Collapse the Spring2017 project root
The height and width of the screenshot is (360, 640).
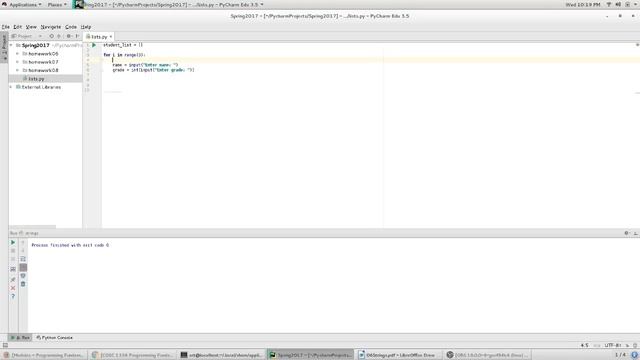(11, 45)
